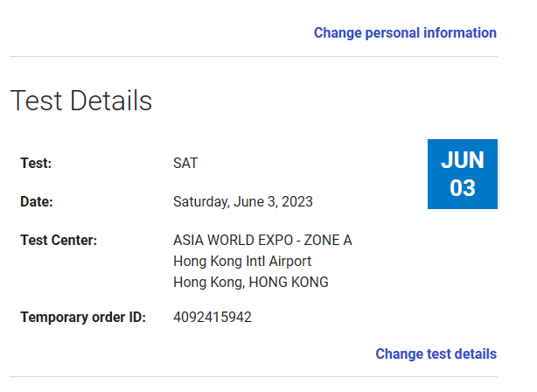The height and width of the screenshot is (392, 537).
Task: Click the JUN 03 date badge
Action: (463, 174)
